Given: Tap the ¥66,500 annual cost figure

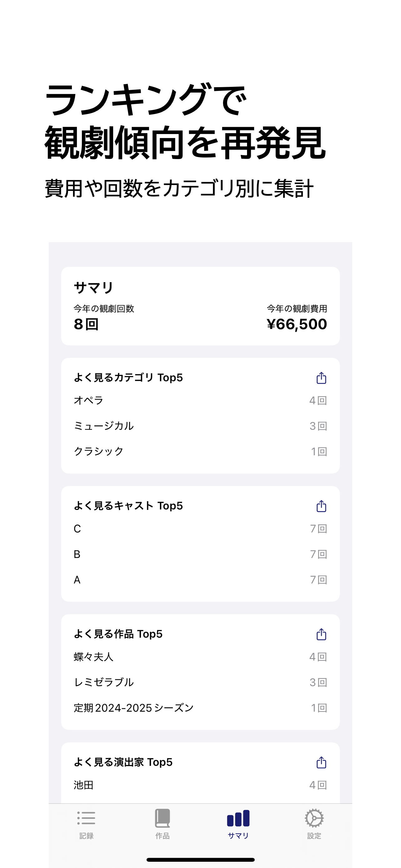Looking at the screenshot, I should click(x=297, y=324).
